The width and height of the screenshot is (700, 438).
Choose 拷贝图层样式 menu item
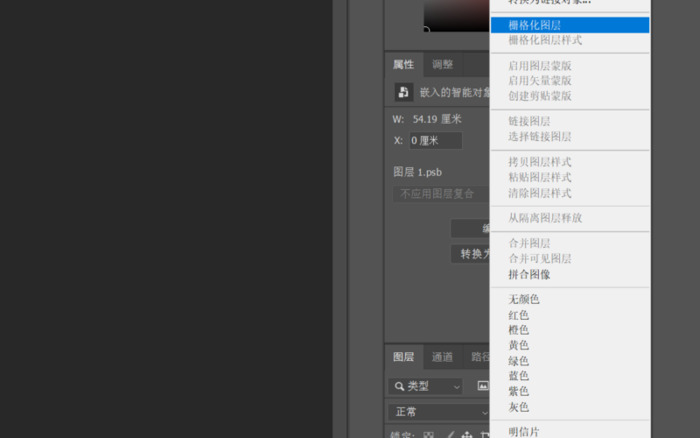coord(570,162)
